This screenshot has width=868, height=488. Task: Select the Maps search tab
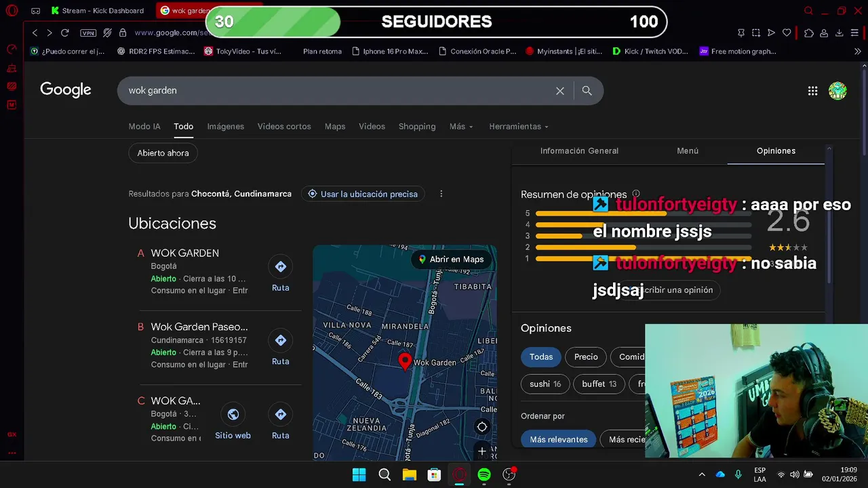tap(335, 127)
